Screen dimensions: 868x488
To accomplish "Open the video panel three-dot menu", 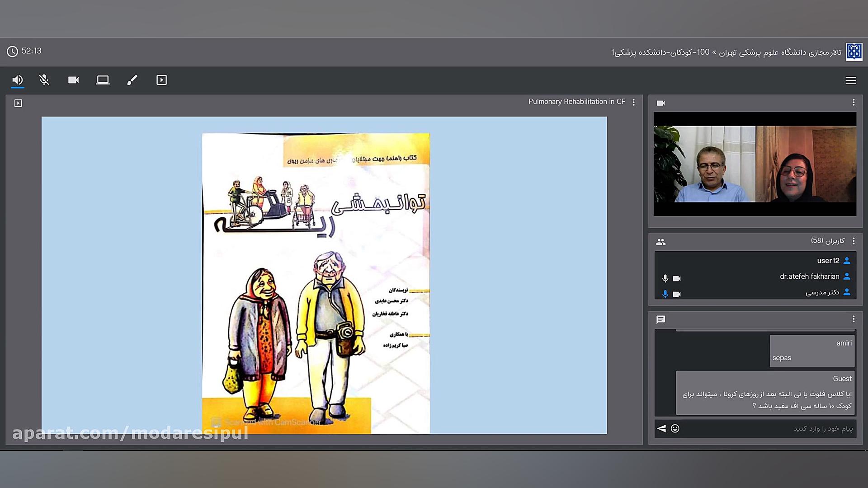I will 853,103.
